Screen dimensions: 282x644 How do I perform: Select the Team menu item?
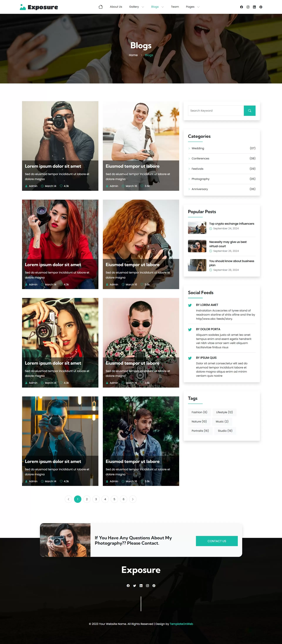[x=175, y=7]
